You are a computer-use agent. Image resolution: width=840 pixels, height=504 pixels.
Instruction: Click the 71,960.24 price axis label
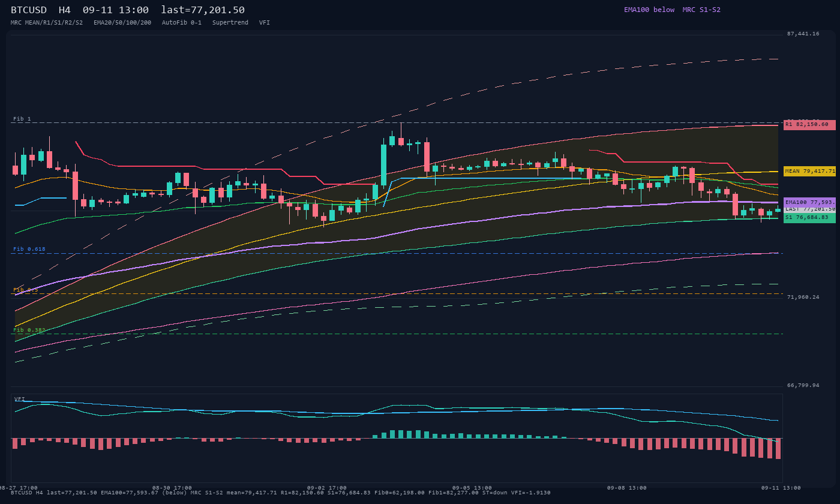pos(803,297)
